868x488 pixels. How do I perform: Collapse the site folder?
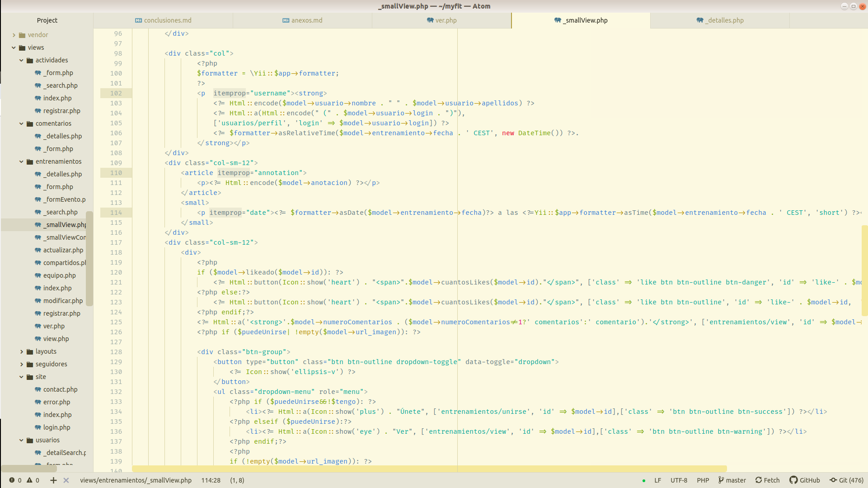coord(21,377)
